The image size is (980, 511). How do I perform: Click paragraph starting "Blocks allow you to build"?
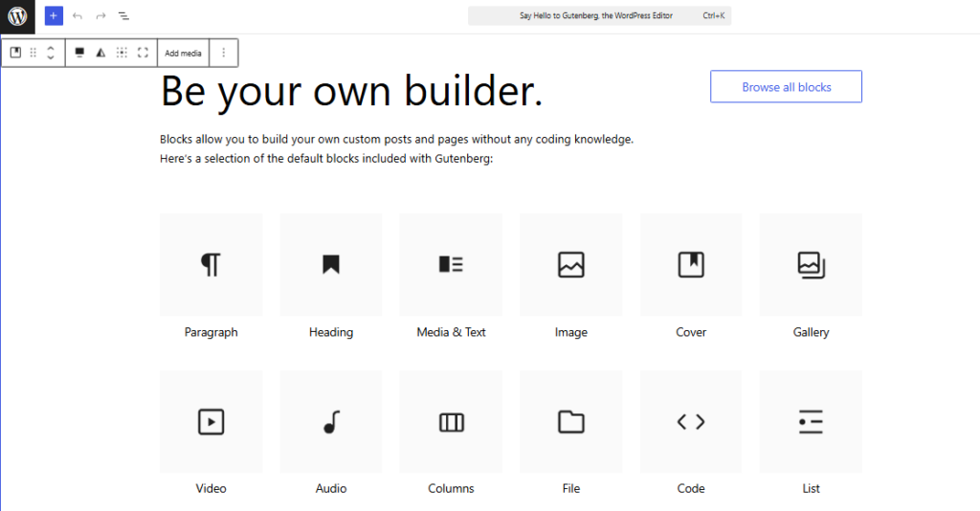click(x=396, y=140)
